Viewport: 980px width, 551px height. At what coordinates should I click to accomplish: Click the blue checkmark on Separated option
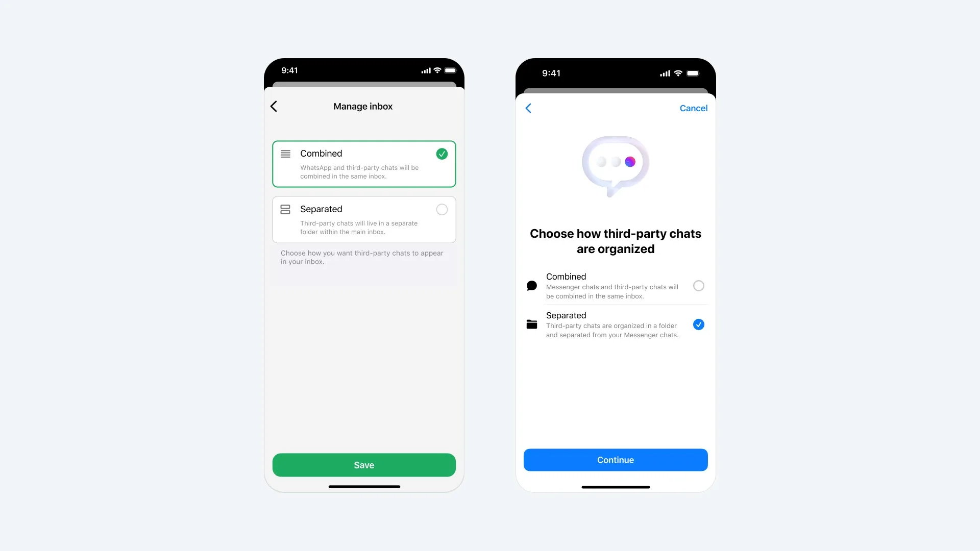pos(699,324)
